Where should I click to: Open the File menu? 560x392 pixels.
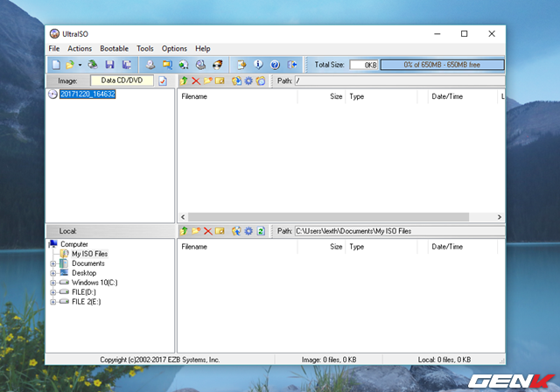point(54,48)
